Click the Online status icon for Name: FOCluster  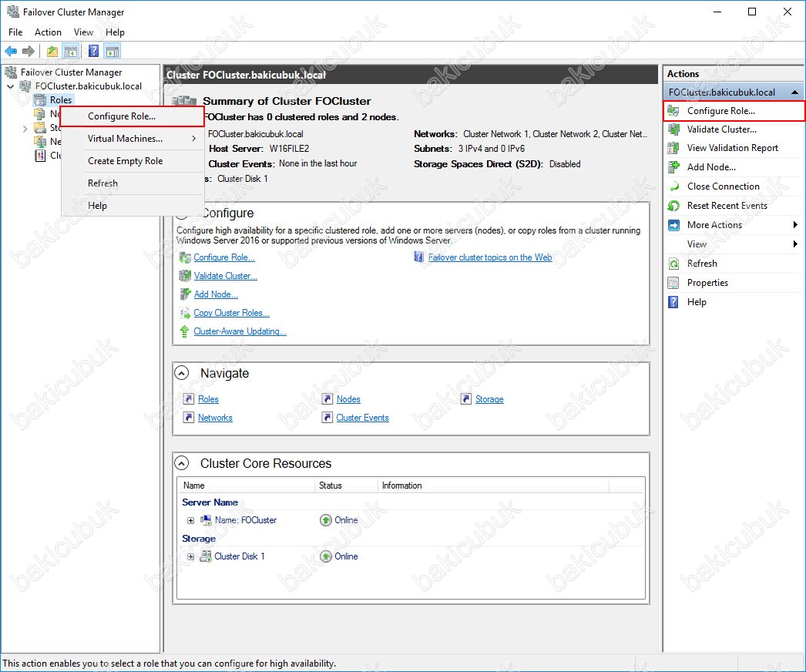click(x=326, y=520)
